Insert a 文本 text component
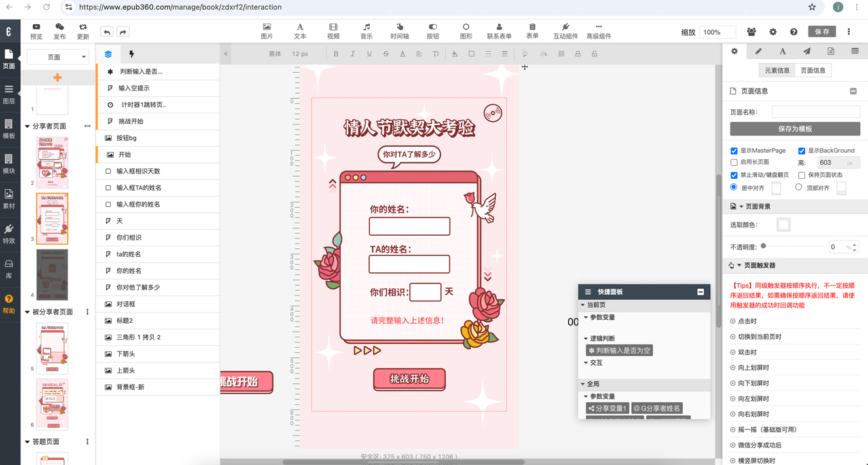 pos(300,31)
